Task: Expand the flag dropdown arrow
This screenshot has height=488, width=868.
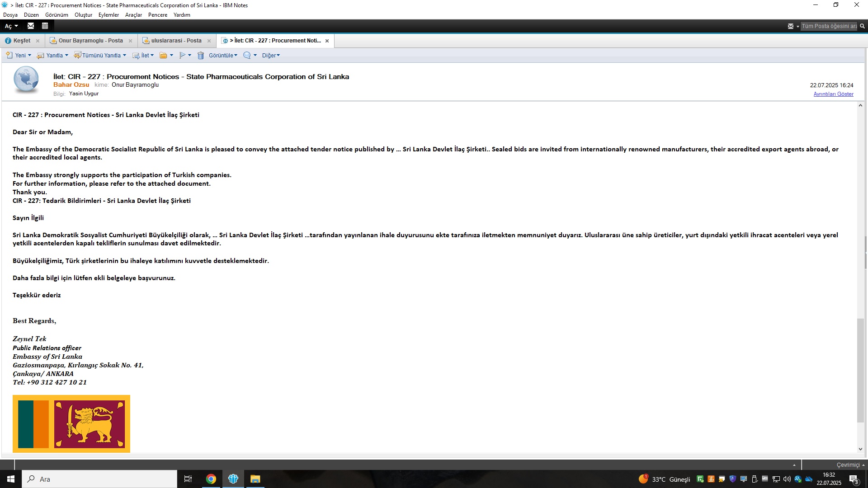Action: (189, 55)
